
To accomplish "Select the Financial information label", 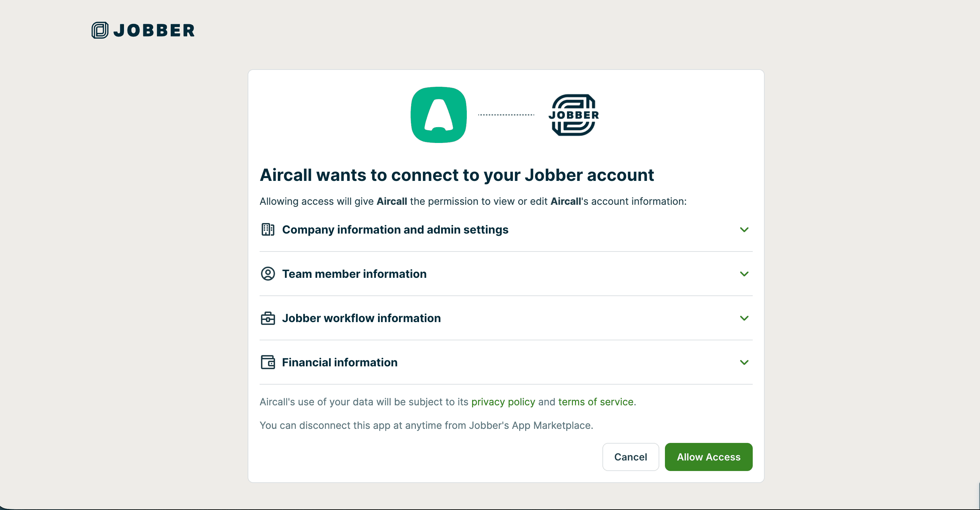I will click(x=339, y=362).
